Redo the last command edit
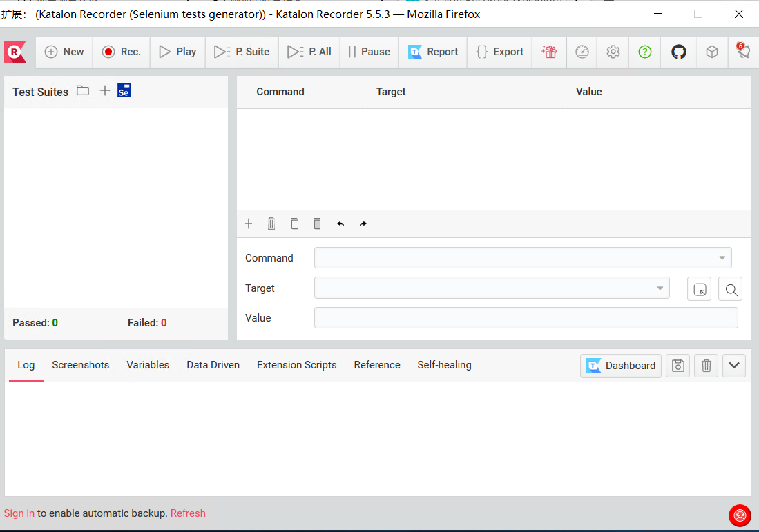This screenshot has height=532, width=759. coord(363,224)
